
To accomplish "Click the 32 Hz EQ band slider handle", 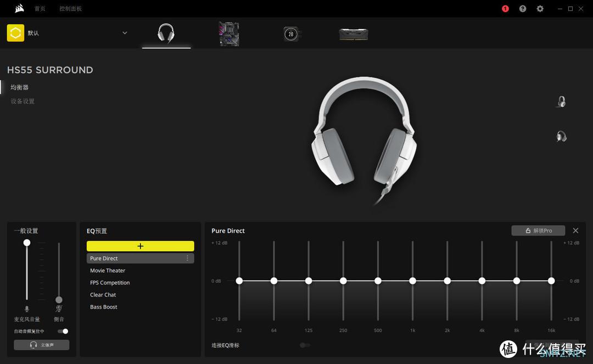I will 239,281.
